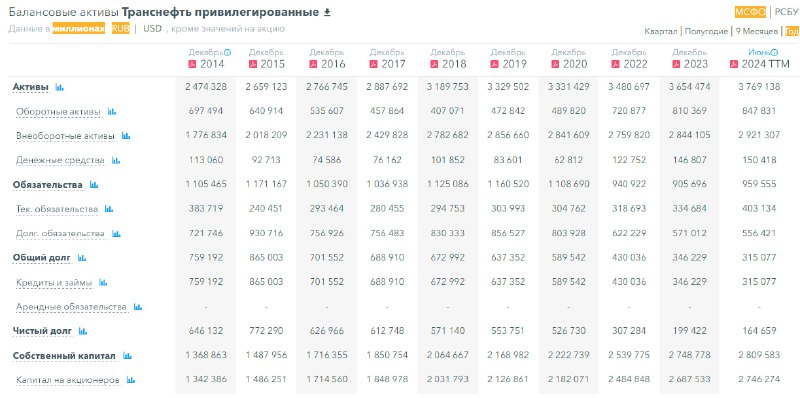Select МСФО reporting standard
Screen dimensions: 800x398
coord(751,12)
